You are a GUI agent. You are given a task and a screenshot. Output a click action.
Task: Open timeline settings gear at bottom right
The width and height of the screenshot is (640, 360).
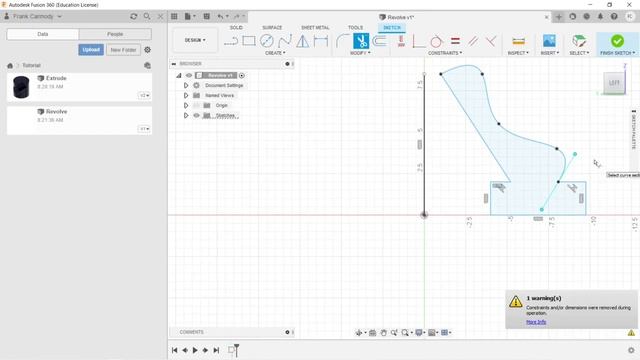coord(631,350)
